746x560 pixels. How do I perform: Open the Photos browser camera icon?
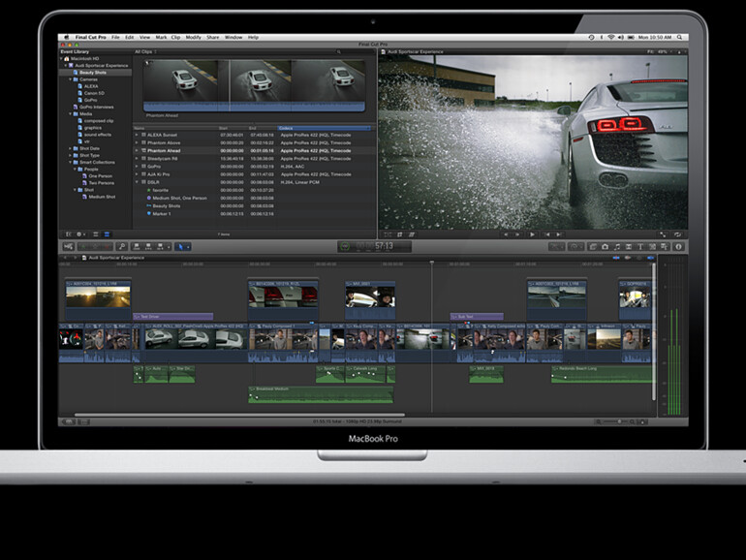(604, 247)
